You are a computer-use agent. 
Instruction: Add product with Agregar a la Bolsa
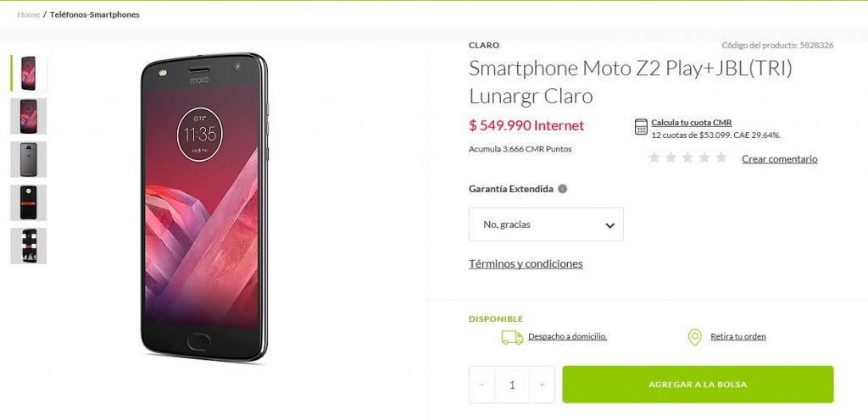tap(698, 384)
